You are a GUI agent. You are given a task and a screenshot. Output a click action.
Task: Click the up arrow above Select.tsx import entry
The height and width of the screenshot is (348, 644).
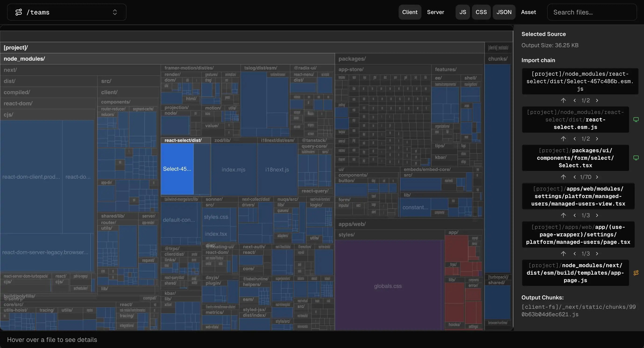pyautogui.click(x=563, y=139)
